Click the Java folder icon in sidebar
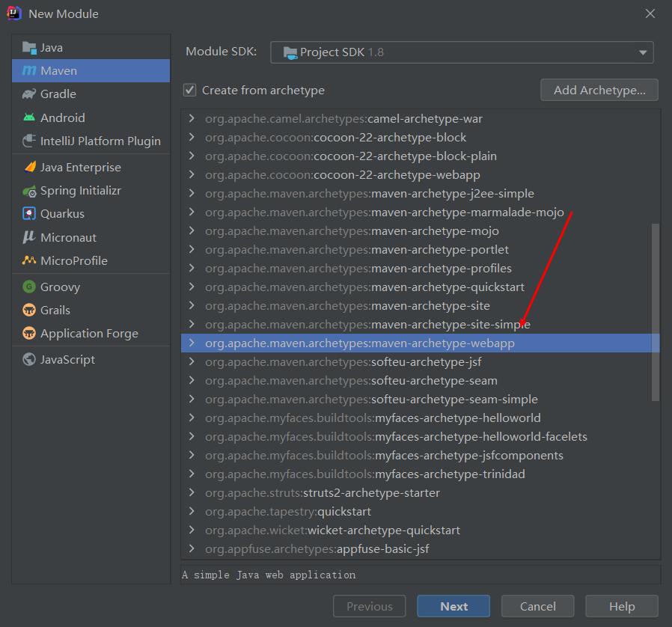 (x=29, y=48)
